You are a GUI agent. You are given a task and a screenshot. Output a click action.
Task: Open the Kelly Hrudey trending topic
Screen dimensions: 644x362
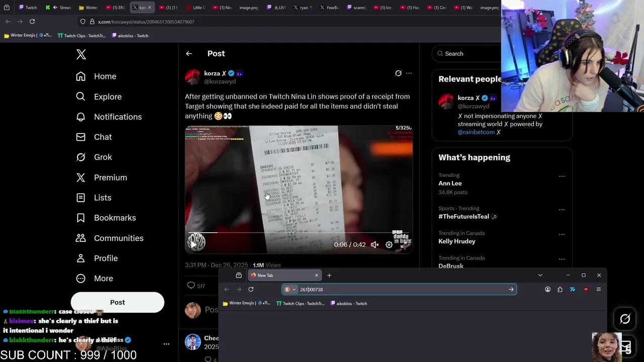pos(457,241)
